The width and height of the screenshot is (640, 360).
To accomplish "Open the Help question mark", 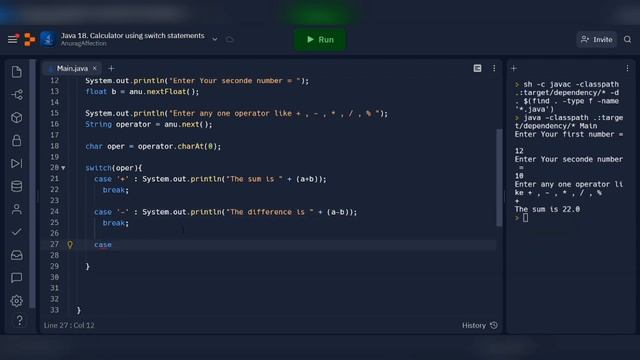I will [19, 320].
